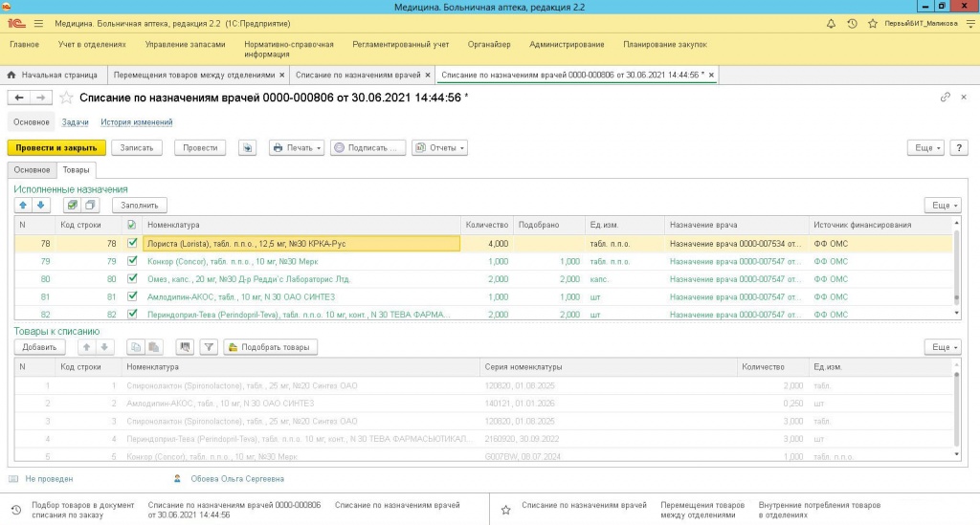This screenshot has height=525, width=980.
Task: Uncheck the Периндоприл-Тева row 82 checkbox
Action: (132, 314)
